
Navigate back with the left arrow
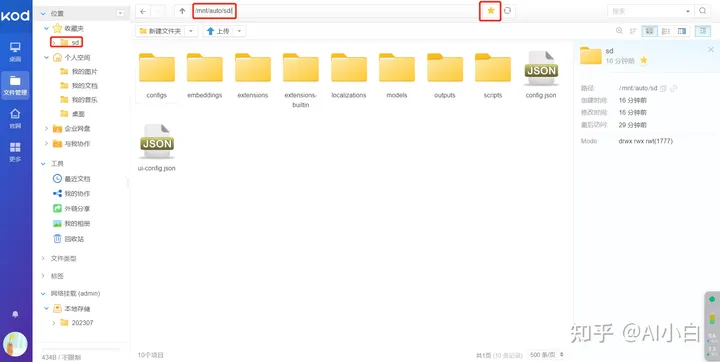pos(144,11)
